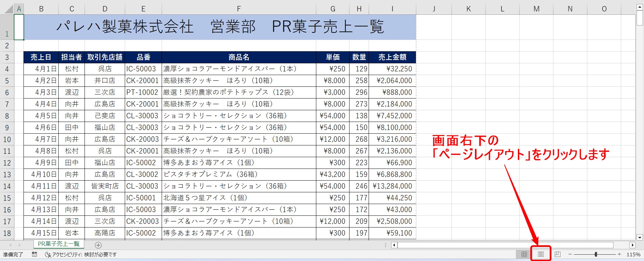This screenshot has width=644, height=261.
Task: Click the 単価 header cell
Action: [x=333, y=57]
